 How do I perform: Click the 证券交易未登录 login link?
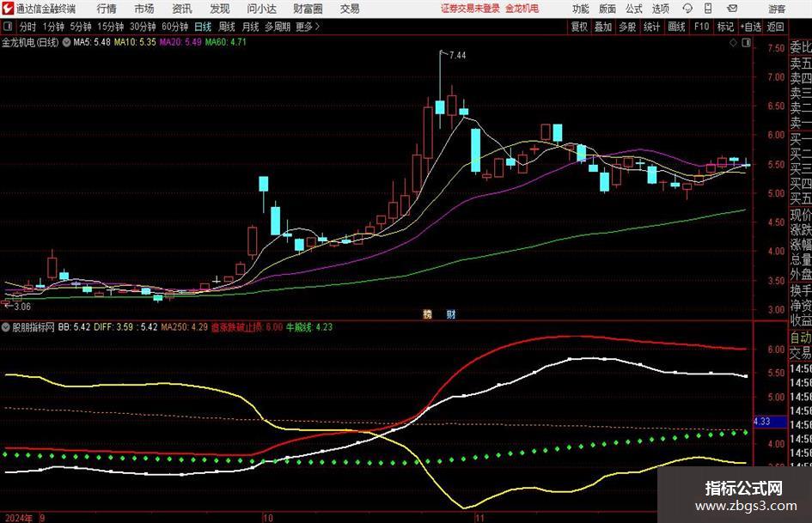[470, 9]
